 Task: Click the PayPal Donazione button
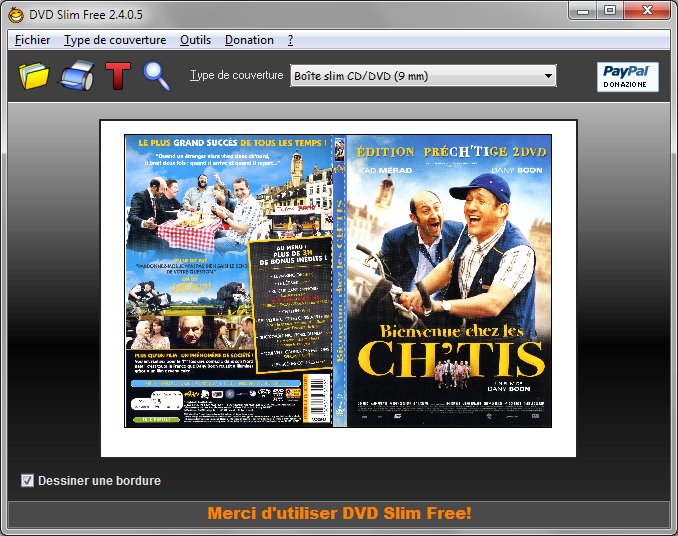click(x=627, y=76)
